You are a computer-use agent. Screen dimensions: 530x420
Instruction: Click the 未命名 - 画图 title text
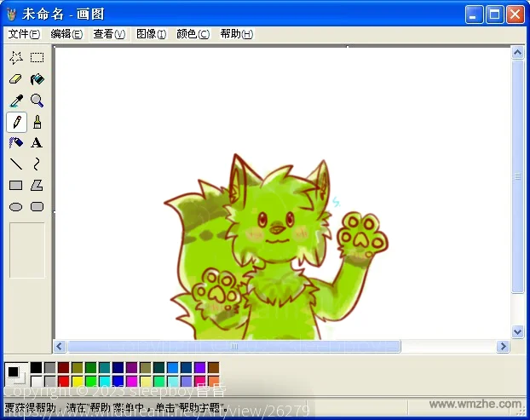coord(63,14)
